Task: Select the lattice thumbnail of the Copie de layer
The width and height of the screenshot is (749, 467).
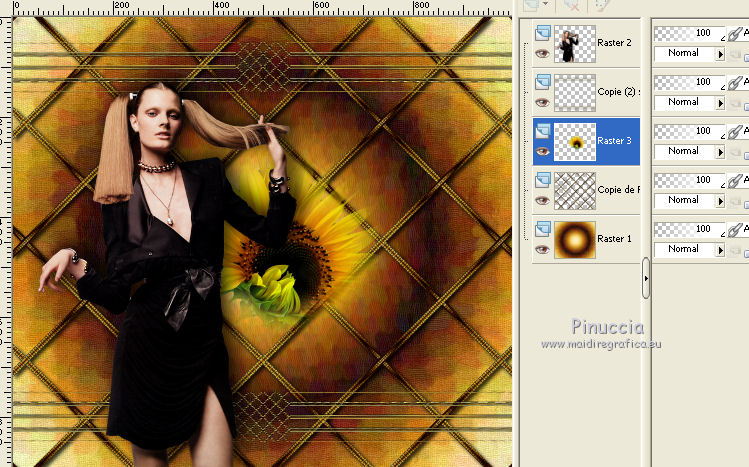Action: point(575,191)
